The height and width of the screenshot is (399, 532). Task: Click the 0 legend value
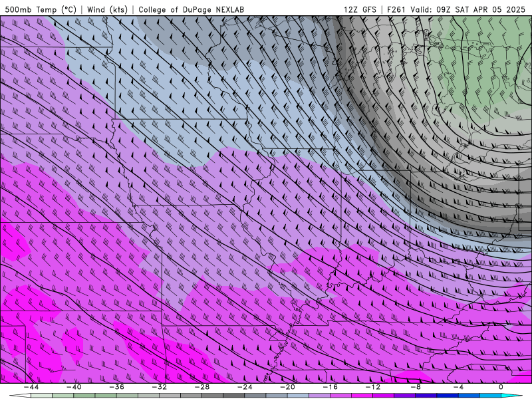[501, 387]
